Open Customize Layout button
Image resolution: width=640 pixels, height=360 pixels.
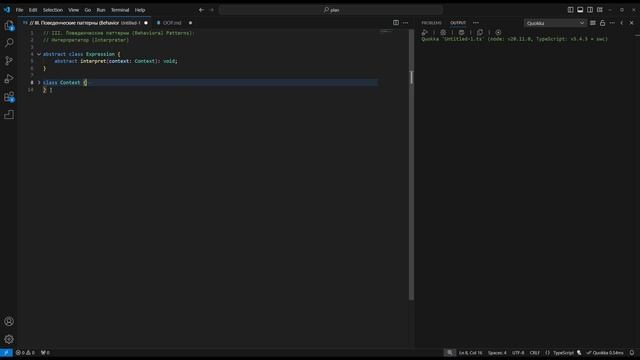click(600, 10)
